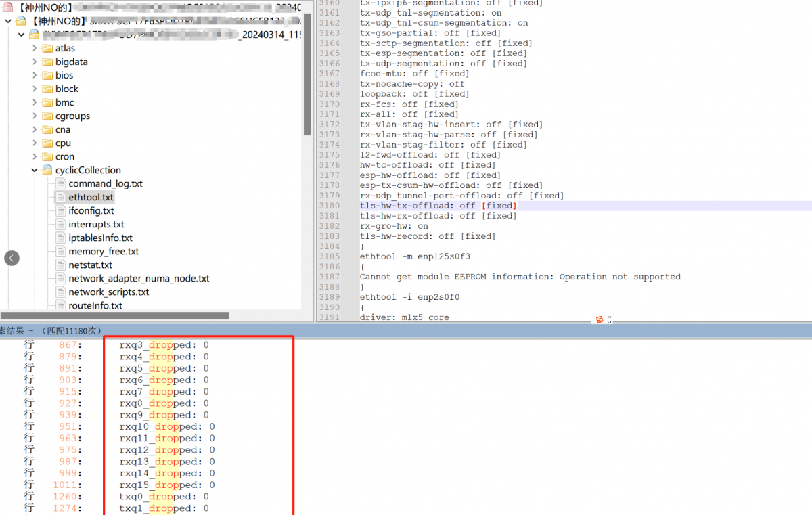
Task: Click the round back arrow button
Action: coord(12,258)
